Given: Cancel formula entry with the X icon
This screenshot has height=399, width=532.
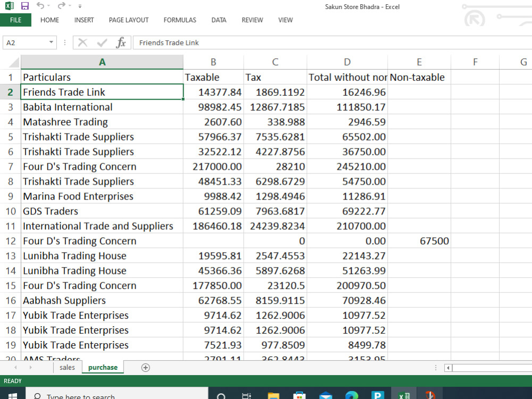Looking at the screenshot, I should [x=82, y=43].
